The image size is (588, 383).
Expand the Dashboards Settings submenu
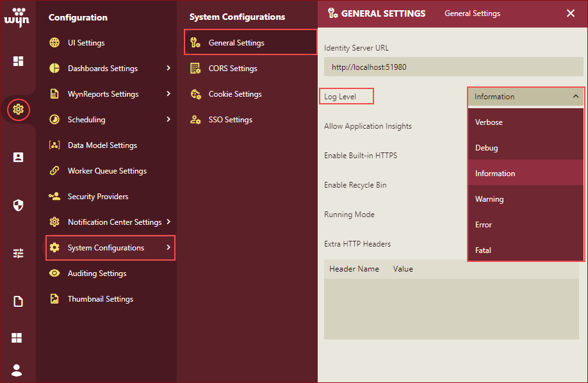tap(170, 68)
